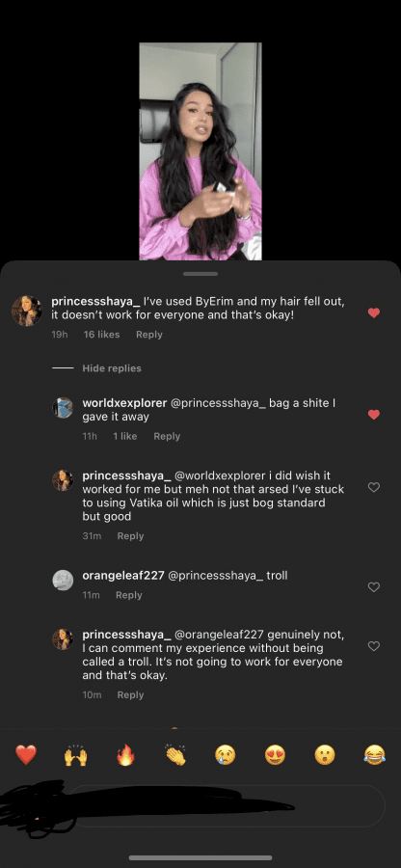Send the raised hands emoji reaction
The image size is (401, 868).
click(76, 754)
